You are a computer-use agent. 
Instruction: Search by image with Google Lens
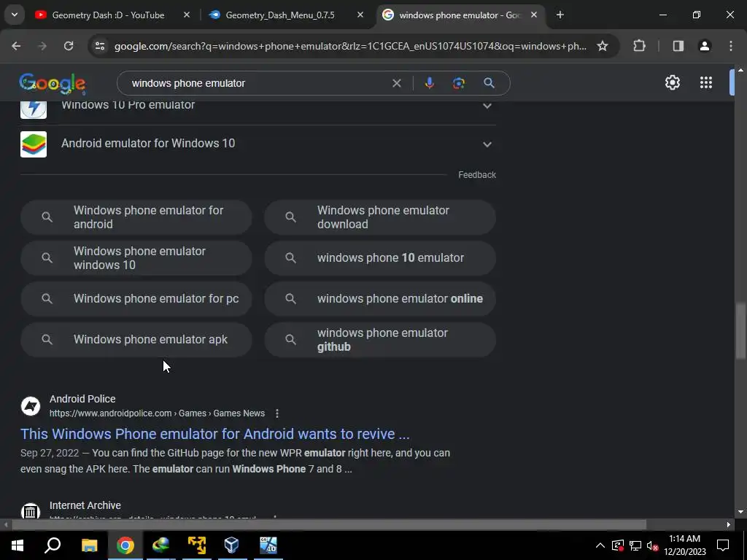tap(458, 83)
